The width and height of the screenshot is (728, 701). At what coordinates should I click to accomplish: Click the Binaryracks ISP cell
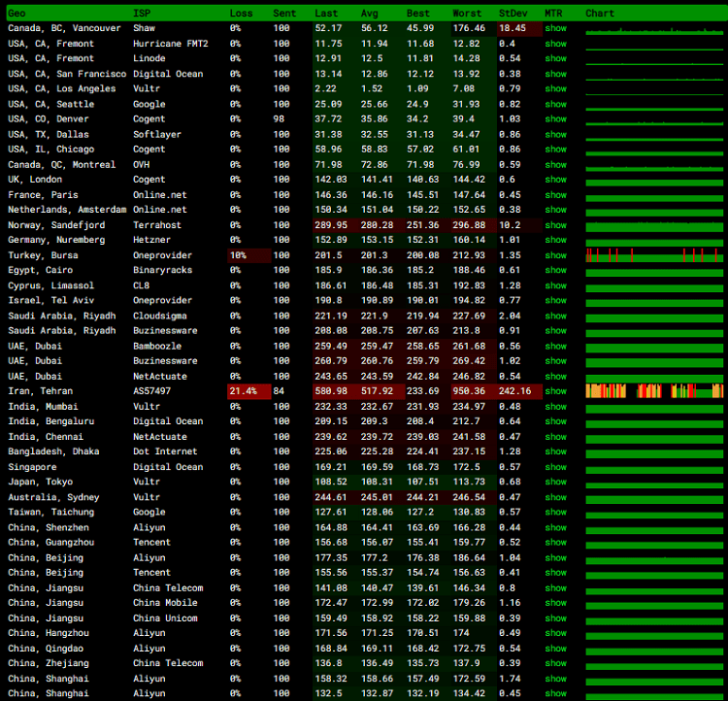(162, 270)
